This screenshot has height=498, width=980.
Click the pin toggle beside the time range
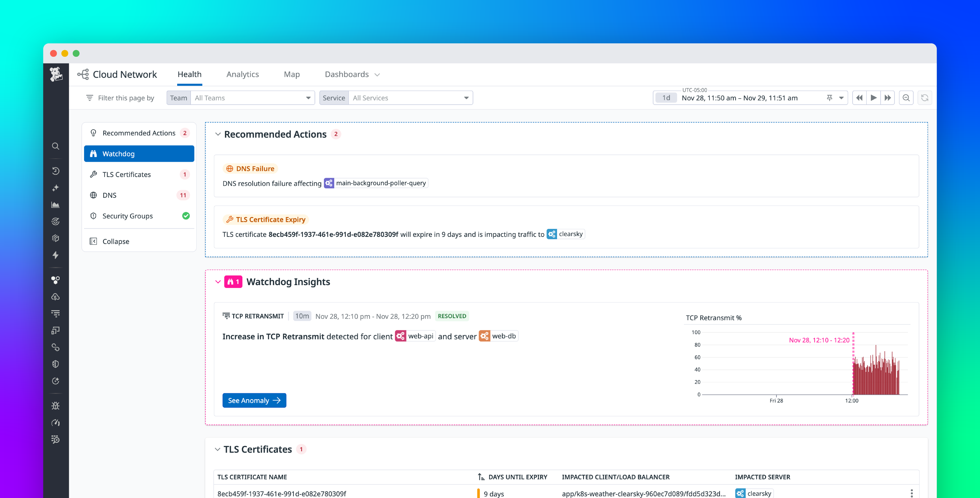point(829,98)
